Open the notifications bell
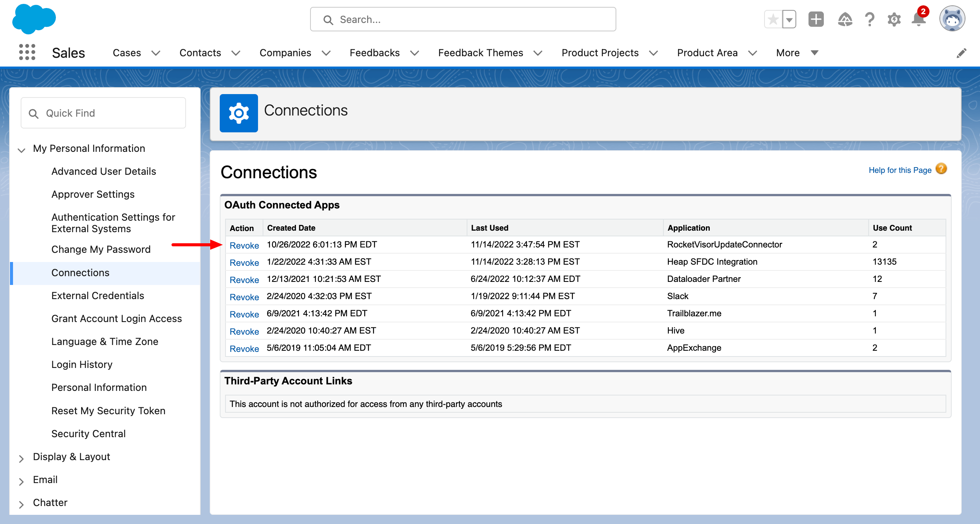 click(918, 19)
